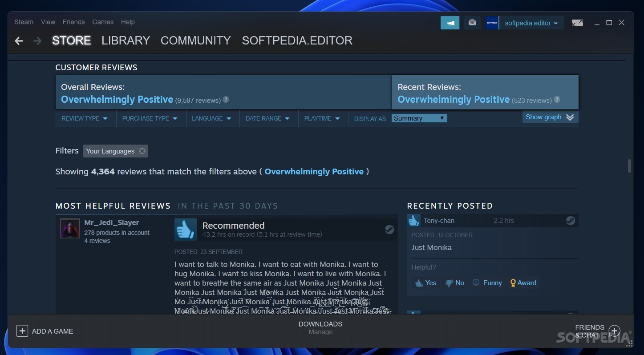Viewport: 644px width, 355px height.
Task: Click the Steam icon in Tony-chan's review header
Action: coord(570,221)
